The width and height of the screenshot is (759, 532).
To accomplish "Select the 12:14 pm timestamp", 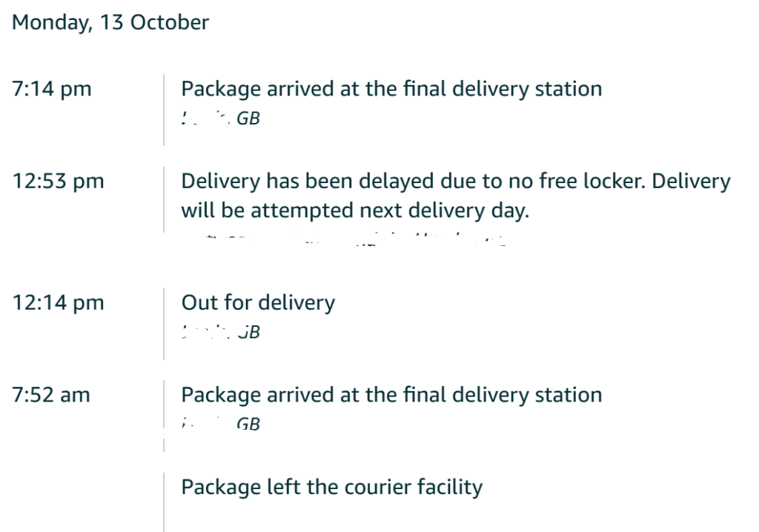I will pos(59,302).
